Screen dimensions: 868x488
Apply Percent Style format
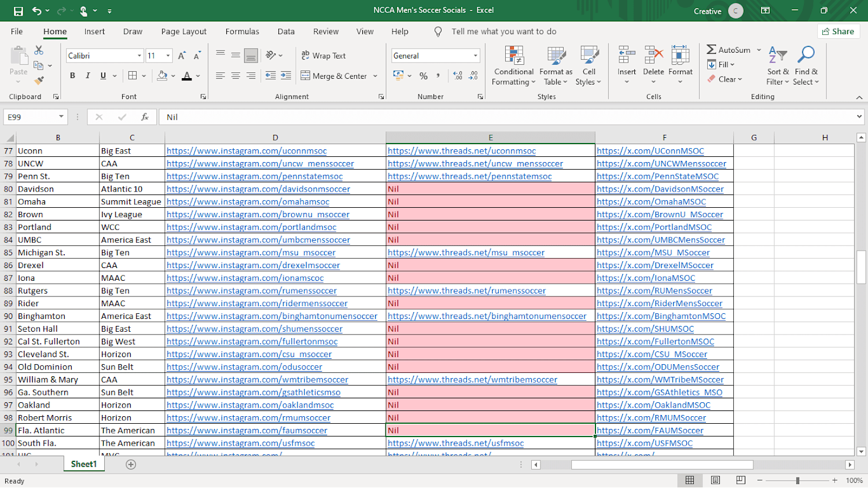coord(424,76)
